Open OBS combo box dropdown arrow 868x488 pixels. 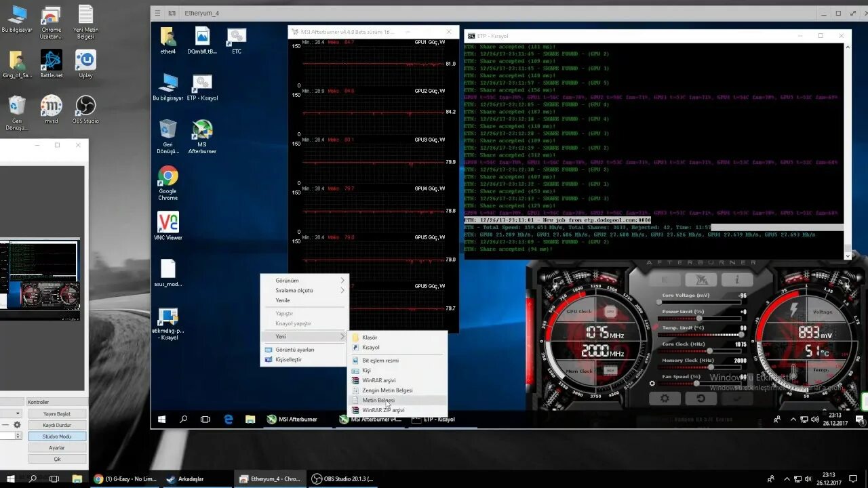pos(18,413)
